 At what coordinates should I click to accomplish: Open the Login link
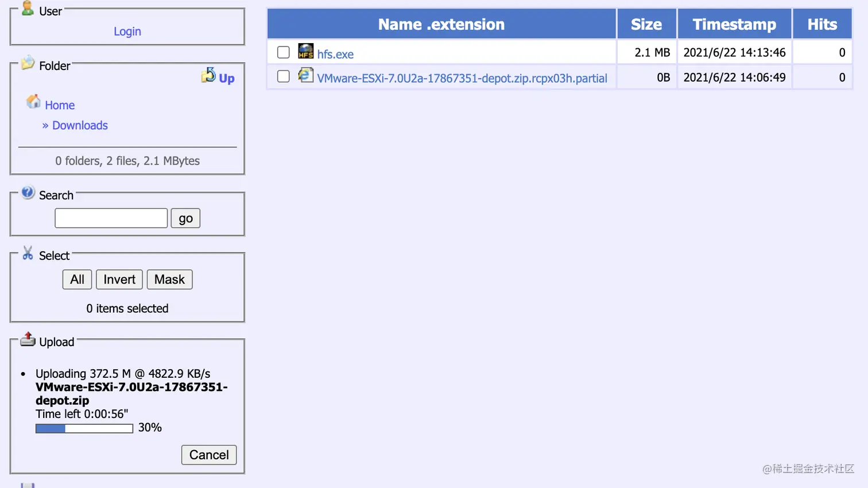tap(127, 32)
